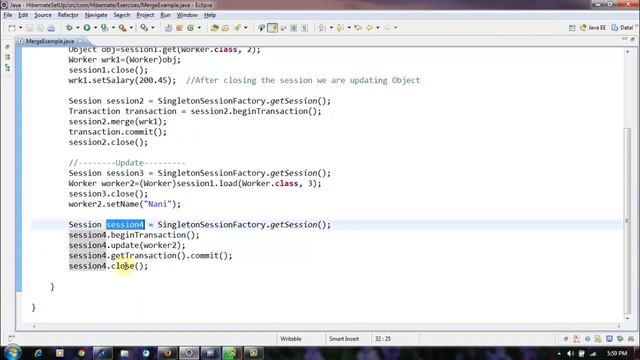Click the editor scrollbar down arrow
The height and width of the screenshot is (360, 640).
pyautogui.click(x=627, y=318)
